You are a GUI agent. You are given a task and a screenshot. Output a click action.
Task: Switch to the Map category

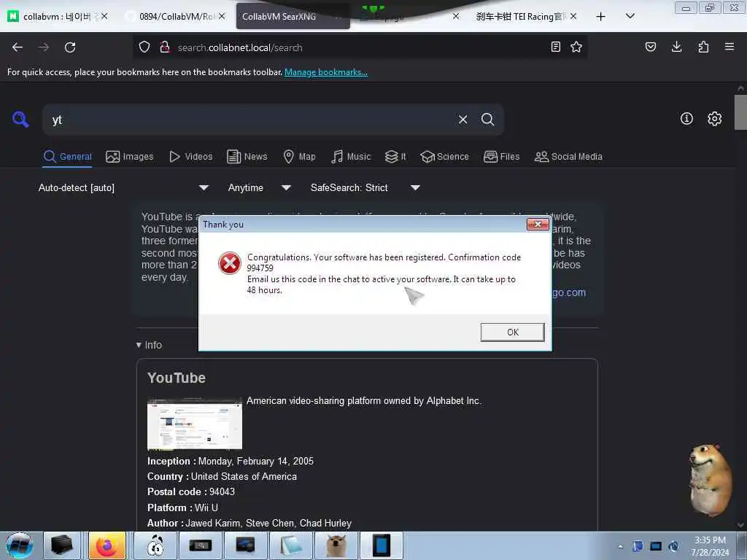299,157
